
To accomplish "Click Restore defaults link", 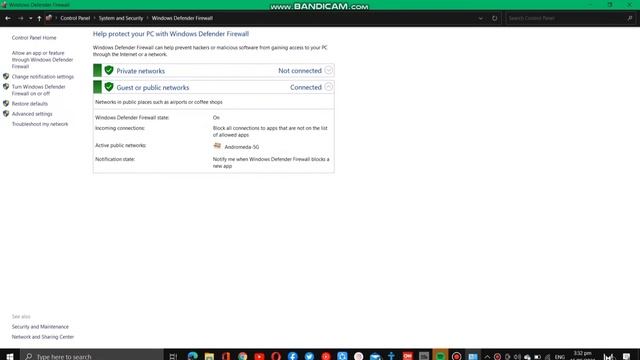I will click(x=29, y=104).
